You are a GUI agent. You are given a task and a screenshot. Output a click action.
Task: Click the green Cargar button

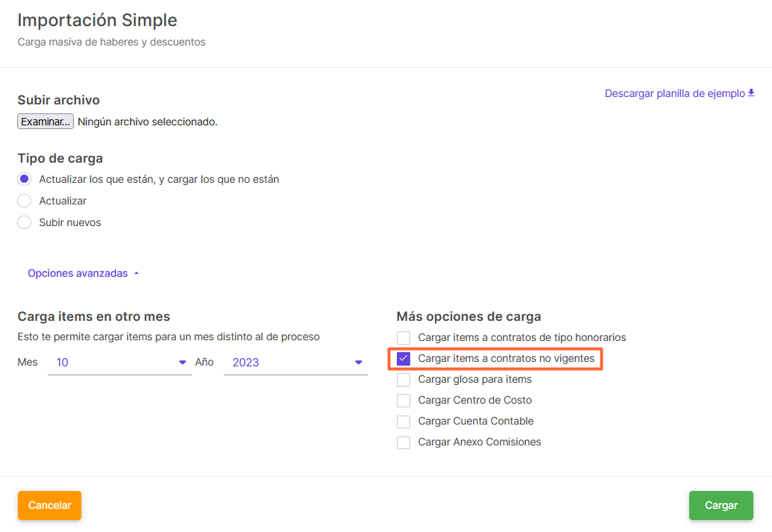click(x=721, y=505)
